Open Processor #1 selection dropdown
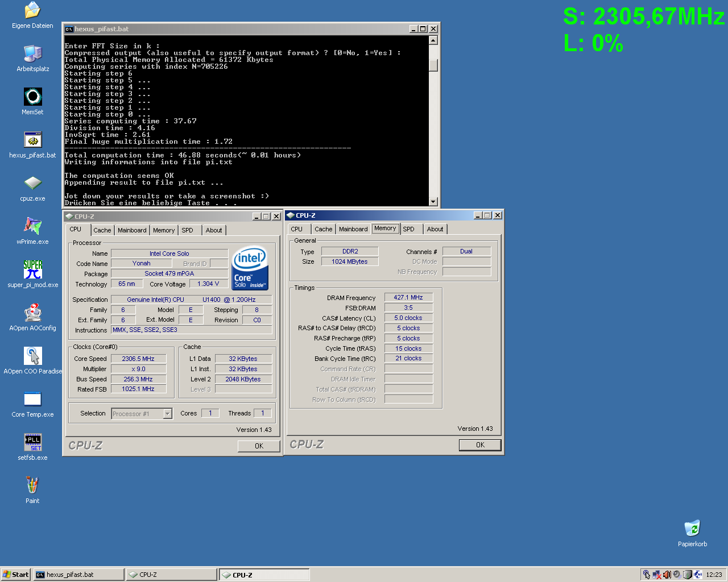 [x=168, y=414]
